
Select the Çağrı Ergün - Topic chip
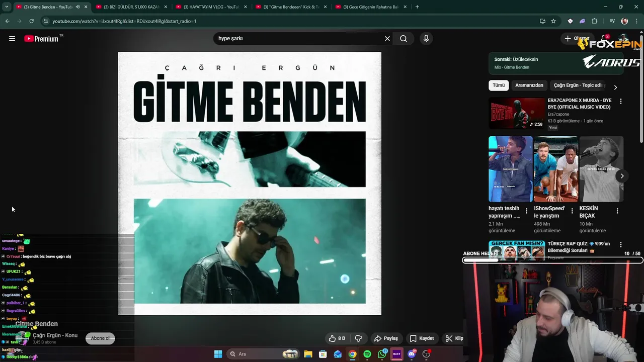tap(578, 85)
